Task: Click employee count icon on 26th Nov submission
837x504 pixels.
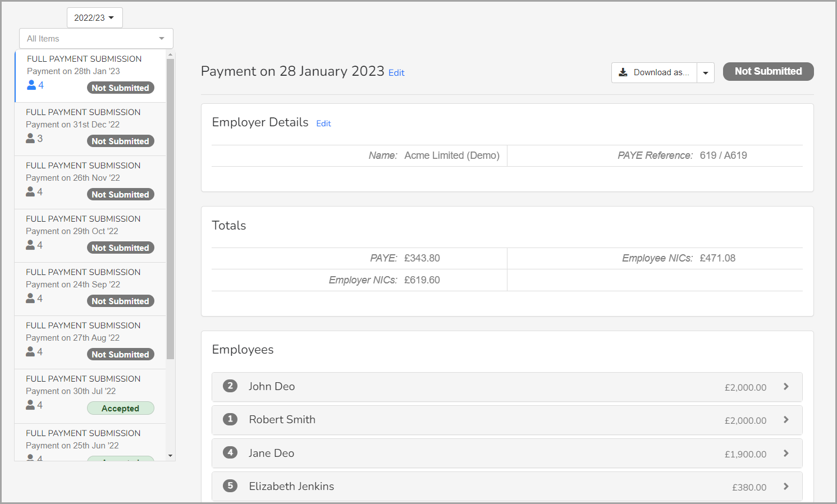Action: pos(30,191)
